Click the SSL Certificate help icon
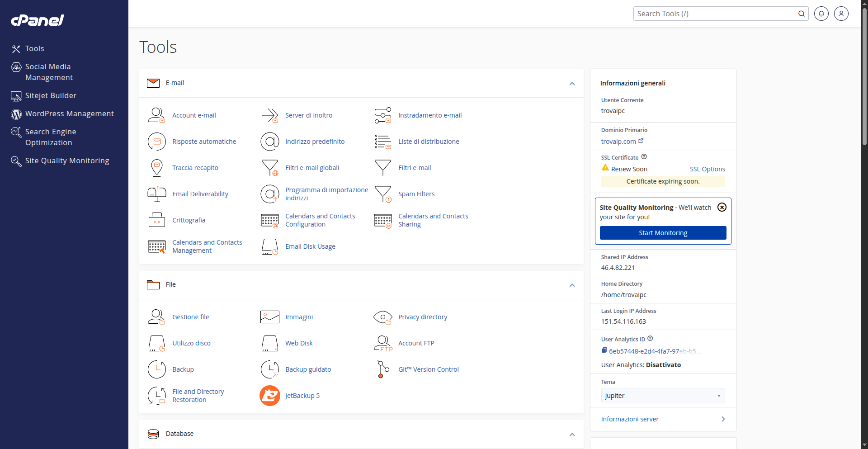The image size is (868, 449). pos(644,157)
